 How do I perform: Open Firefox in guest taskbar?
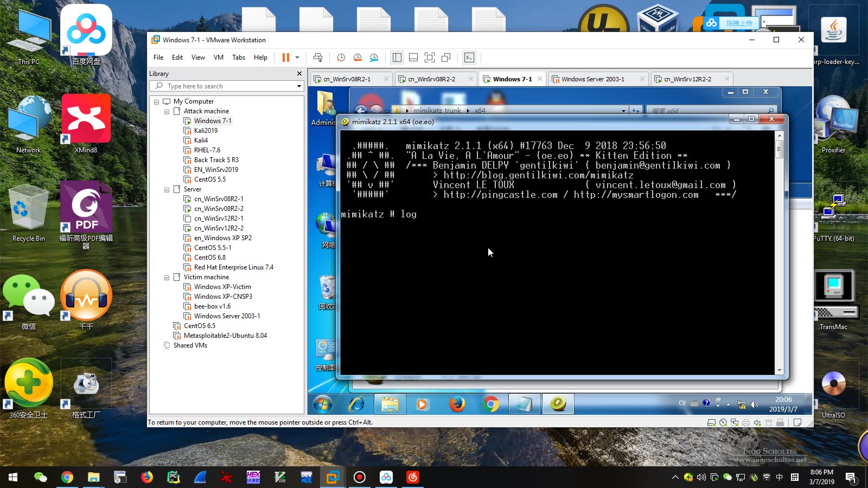[x=457, y=404]
